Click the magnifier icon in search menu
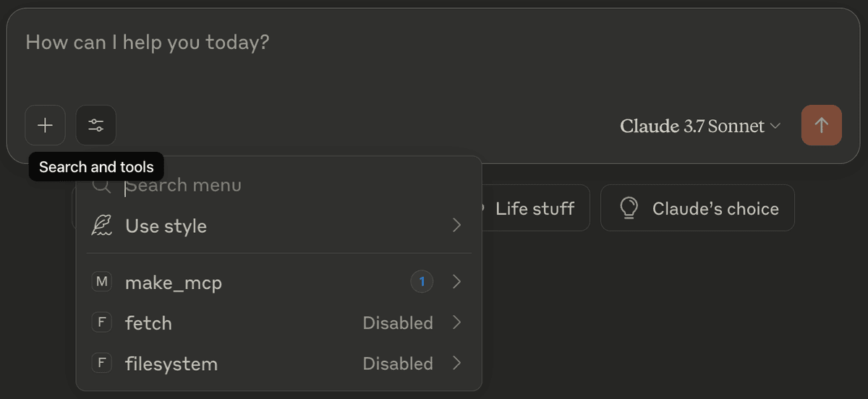This screenshot has height=399, width=868. click(102, 186)
